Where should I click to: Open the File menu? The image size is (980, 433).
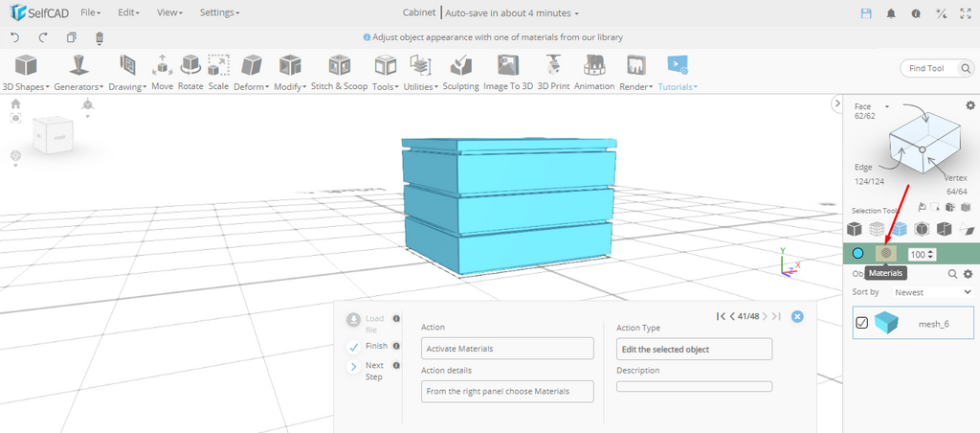[x=91, y=12]
